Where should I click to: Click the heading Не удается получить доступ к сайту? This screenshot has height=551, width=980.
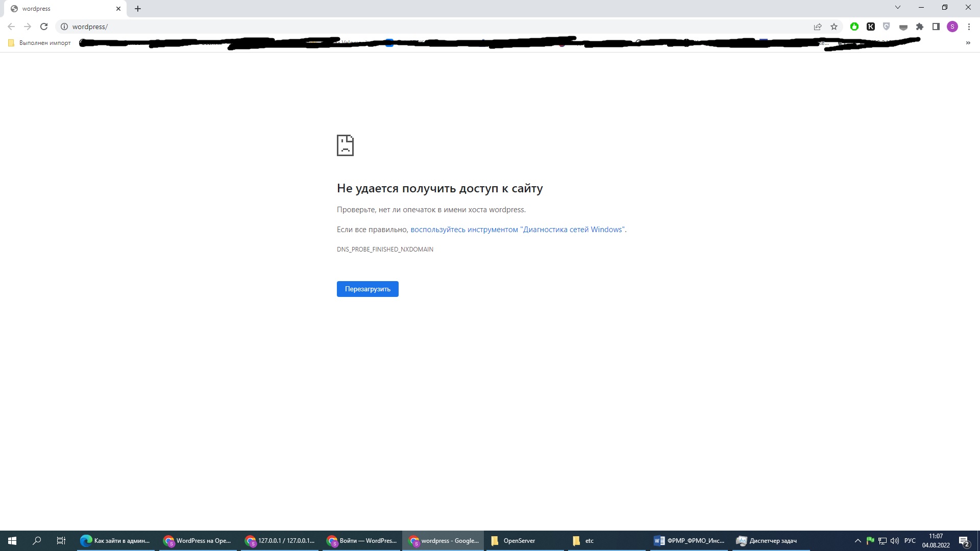coord(439,188)
